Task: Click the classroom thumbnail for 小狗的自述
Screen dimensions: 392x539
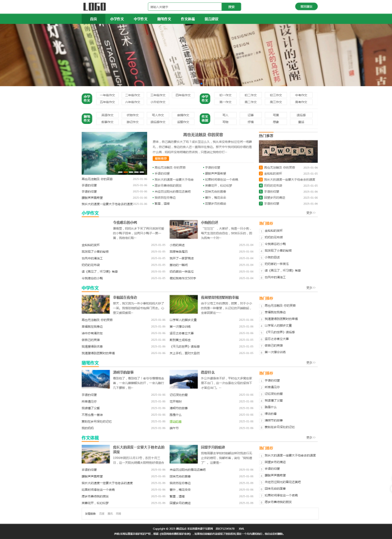Action: click(x=184, y=230)
